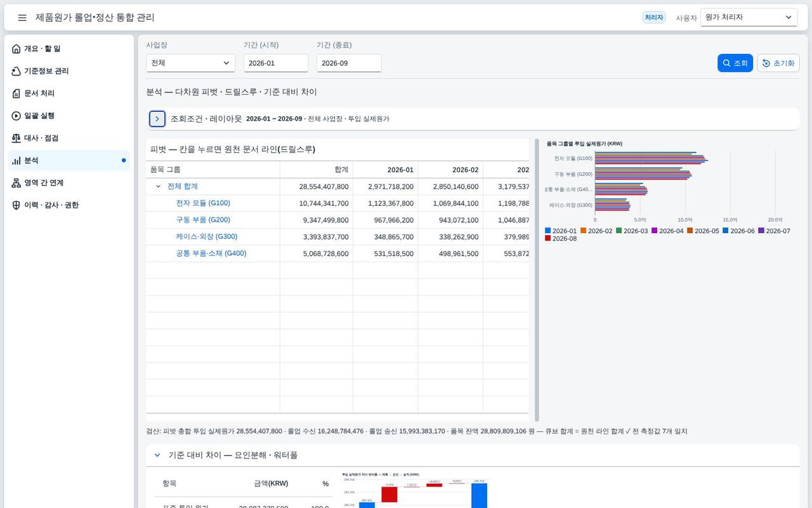Click the 2026-02 column header
The width and height of the screenshot is (812, 508).
pos(450,170)
